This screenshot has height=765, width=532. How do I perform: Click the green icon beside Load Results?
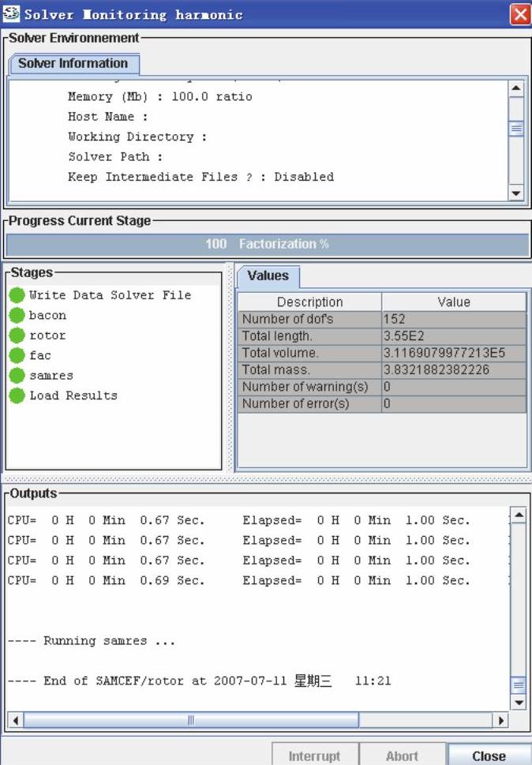point(17,396)
